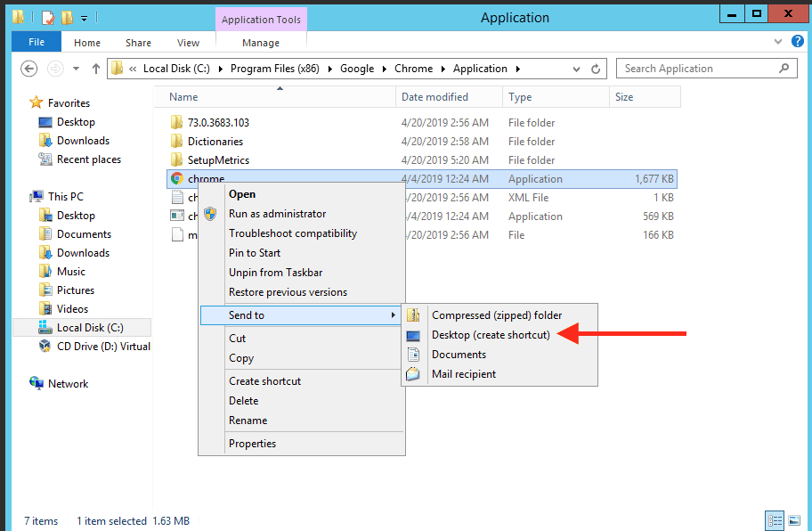This screenshot has height=531, width=812.
Task: Choose Desktop (create shortcut) from submenu
Action: click(491, 335)
